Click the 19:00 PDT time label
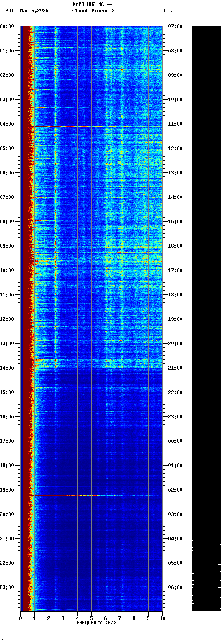The height and width of the screenshot is (644, 224). point(7,490)
